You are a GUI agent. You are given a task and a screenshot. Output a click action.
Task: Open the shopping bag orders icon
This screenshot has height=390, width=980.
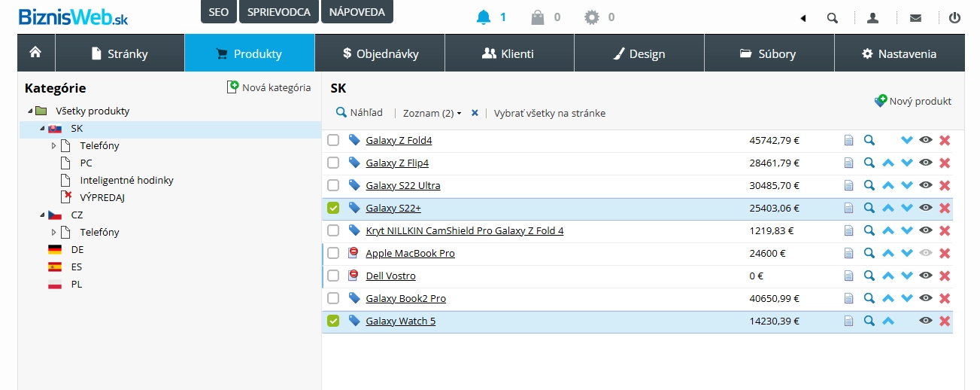tap(537, 17)
